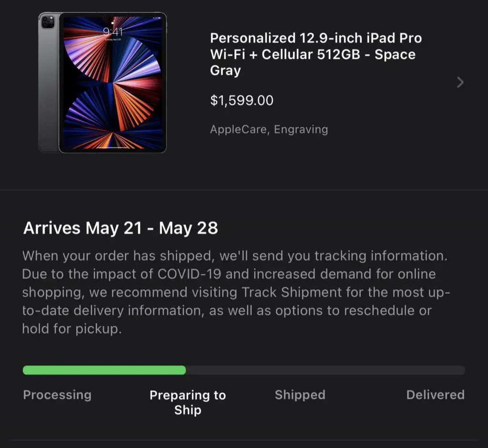Click the green shipment progress bar

104,370
